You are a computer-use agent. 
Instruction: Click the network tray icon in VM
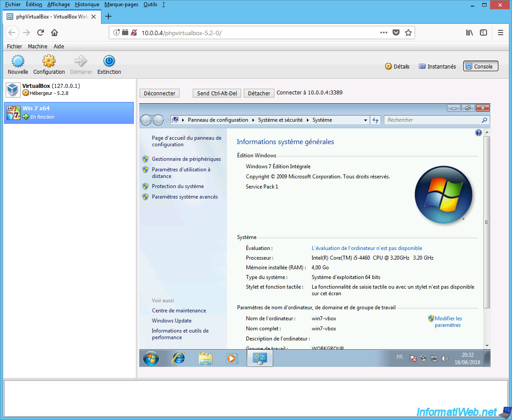point(434,358)
